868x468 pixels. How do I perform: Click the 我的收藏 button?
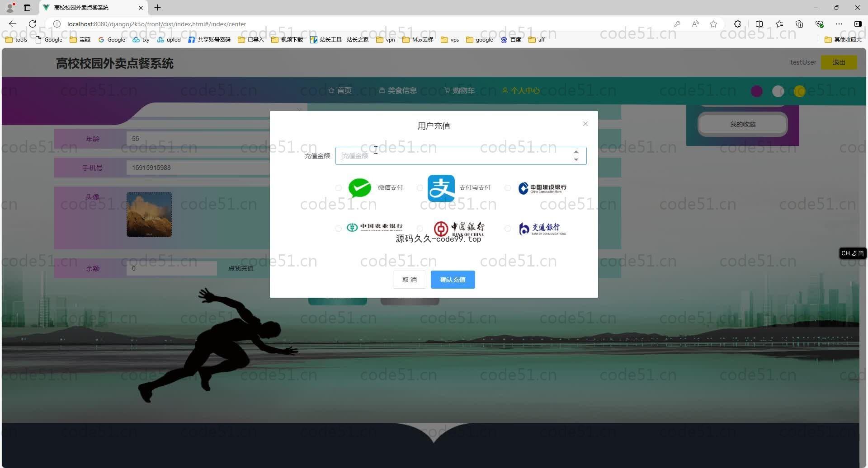(743, 124)
